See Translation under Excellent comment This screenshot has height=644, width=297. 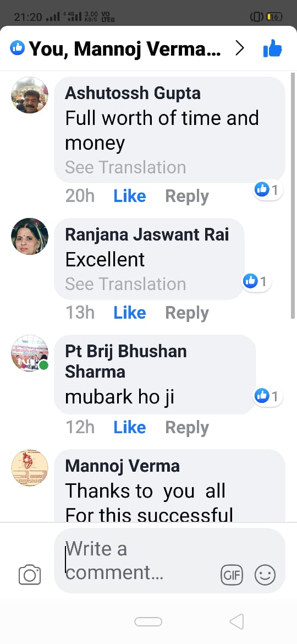pyautogui.click(x=125, y=284)
